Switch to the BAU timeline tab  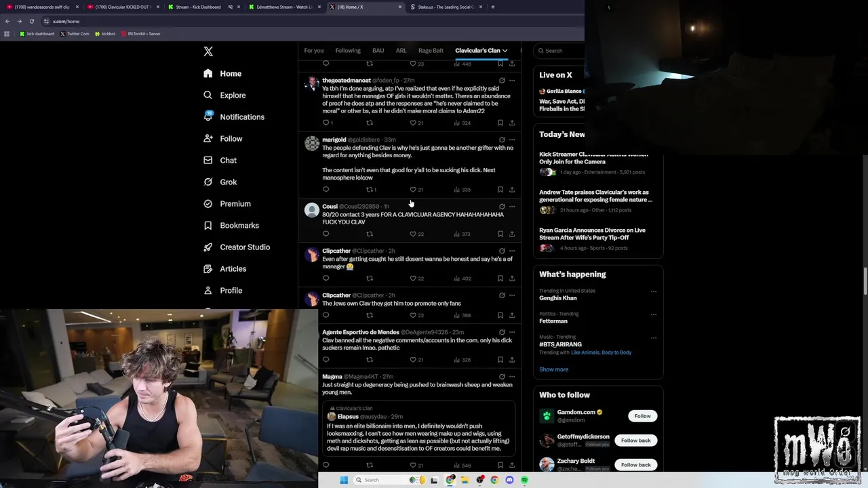[378, 50]
